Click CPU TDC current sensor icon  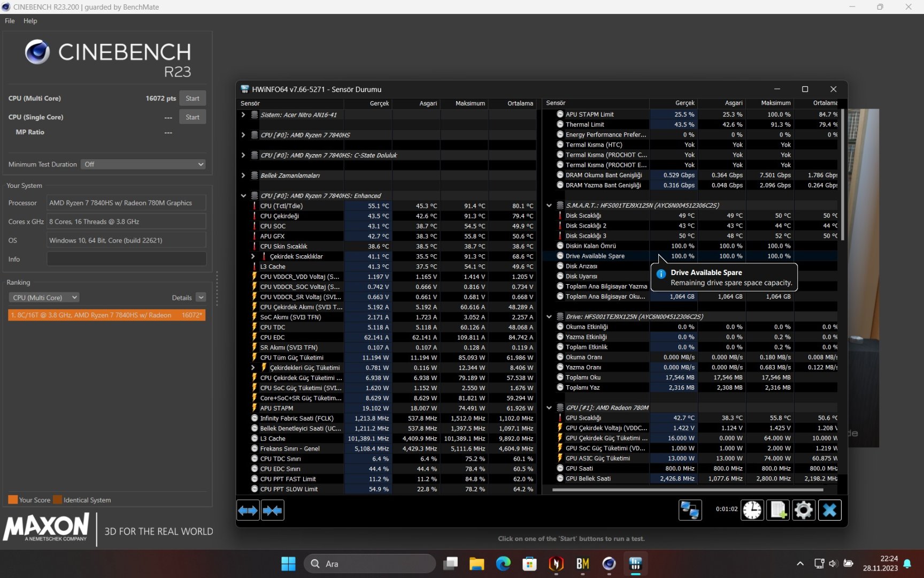pos(255,327)
